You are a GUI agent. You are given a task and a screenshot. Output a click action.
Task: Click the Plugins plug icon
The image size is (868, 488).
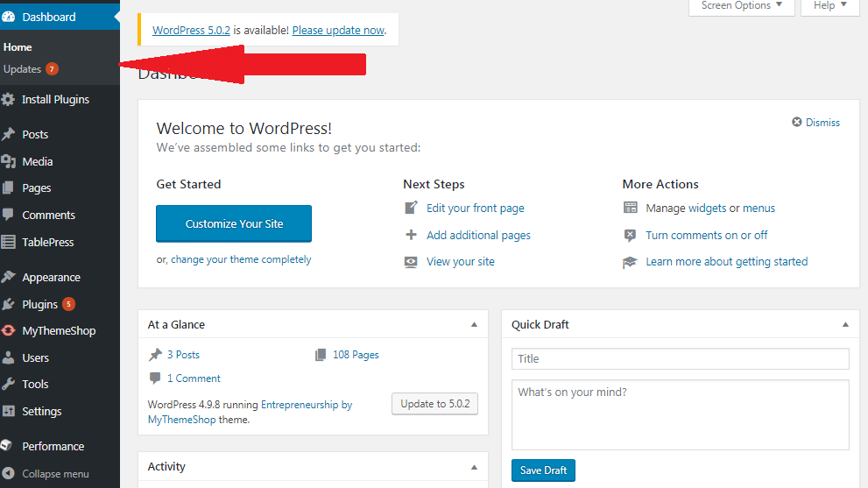(x=8, y=303)
